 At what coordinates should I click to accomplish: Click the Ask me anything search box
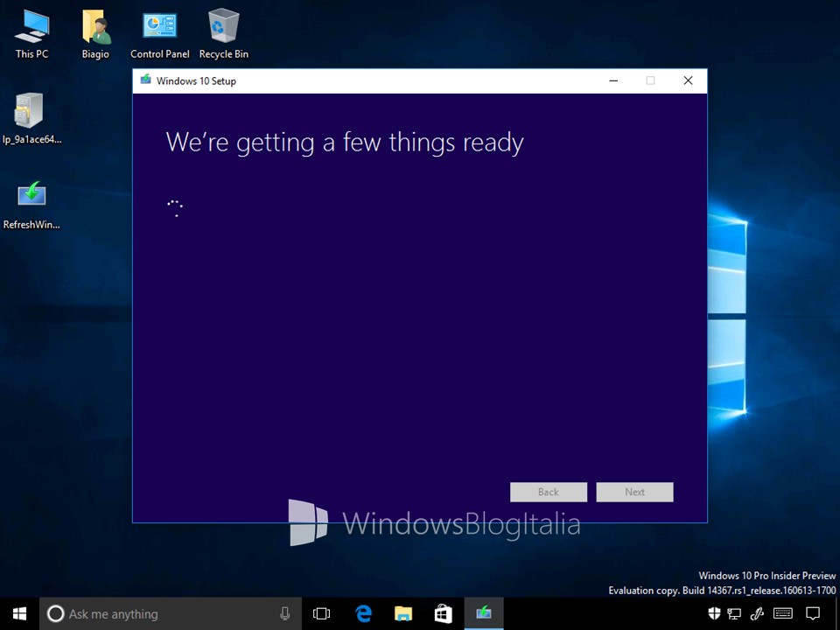[171, 614]
